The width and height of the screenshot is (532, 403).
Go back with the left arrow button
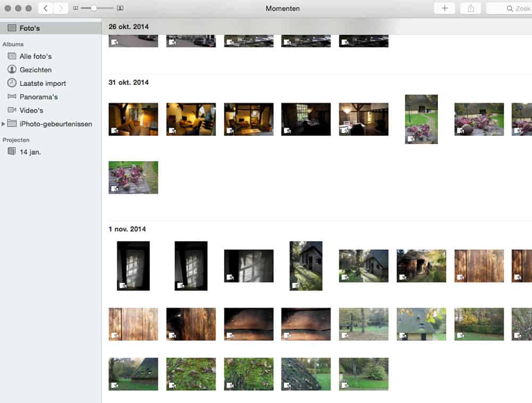click(46, 9)
